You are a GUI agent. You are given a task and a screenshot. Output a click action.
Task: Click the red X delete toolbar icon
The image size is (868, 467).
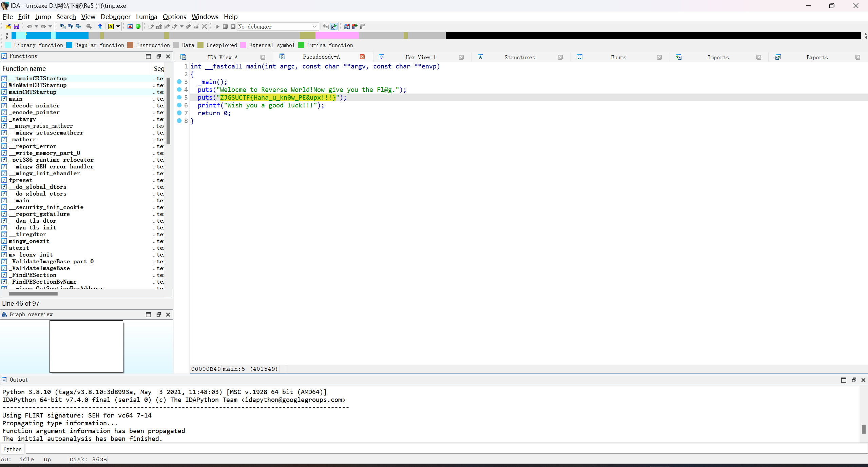tap(204, 26)
